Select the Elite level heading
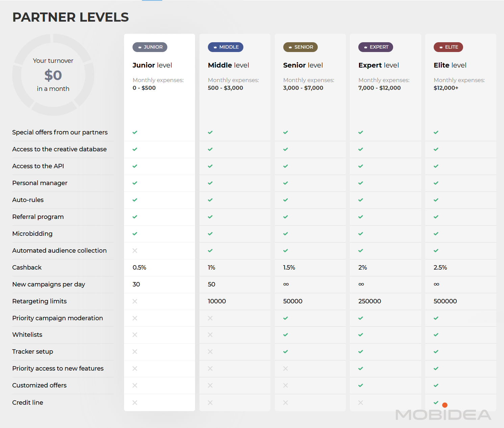The height and width of the screenshot is (428, 504). (450, 65)
